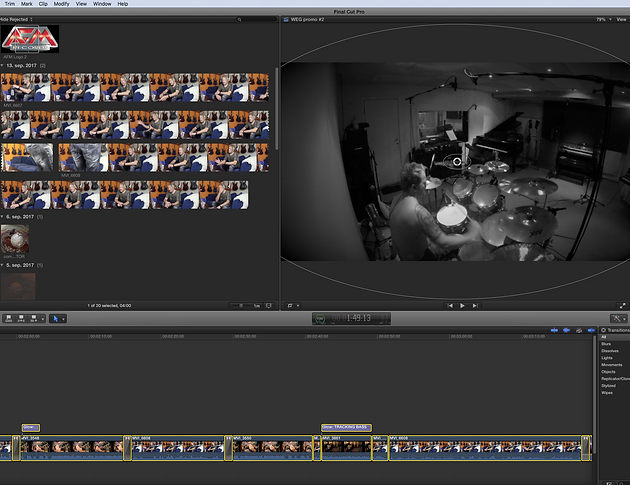Select the Lights transitions category
630x485 pixels.
click(607, 358)
